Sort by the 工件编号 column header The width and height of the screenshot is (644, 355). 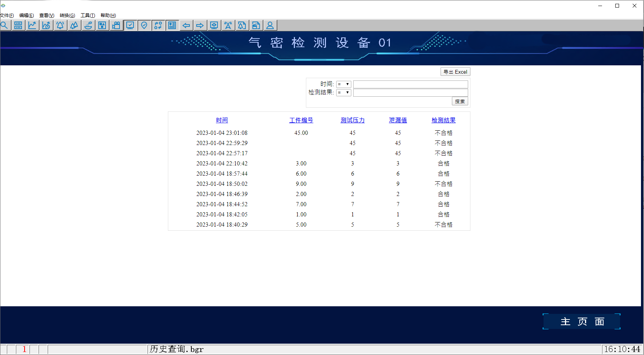[301, 120]
